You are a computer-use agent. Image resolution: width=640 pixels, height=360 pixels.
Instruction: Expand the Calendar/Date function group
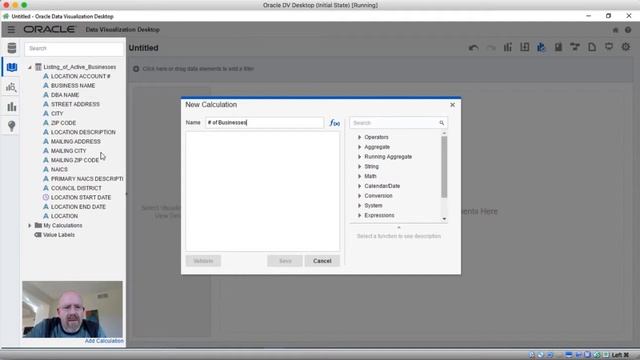(360, 186)
